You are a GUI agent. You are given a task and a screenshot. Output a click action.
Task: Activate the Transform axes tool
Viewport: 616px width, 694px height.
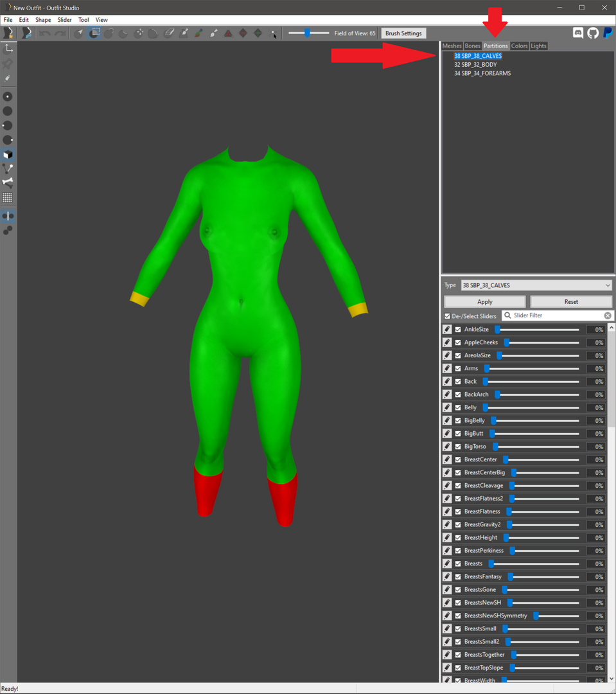coord(8,49)
